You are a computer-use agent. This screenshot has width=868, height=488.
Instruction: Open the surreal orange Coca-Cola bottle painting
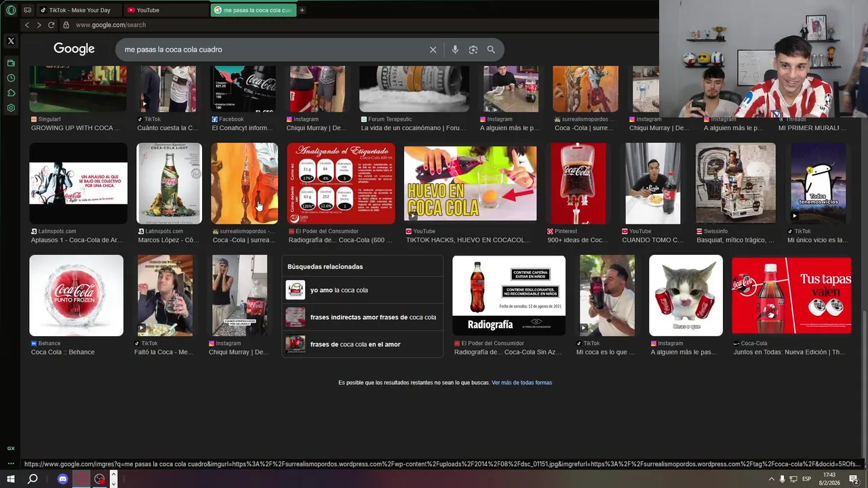(244, 183)
